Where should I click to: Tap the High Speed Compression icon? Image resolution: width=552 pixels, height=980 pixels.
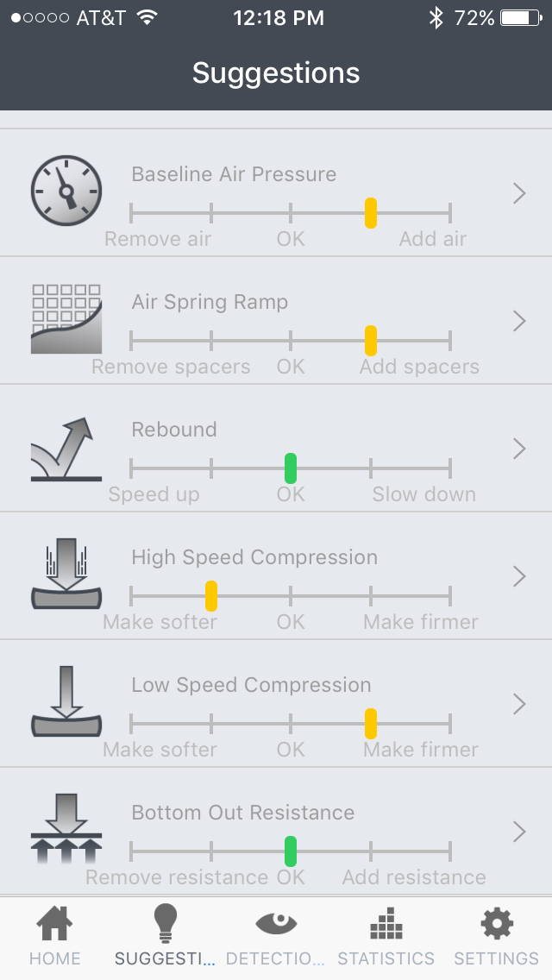point(66,575)
